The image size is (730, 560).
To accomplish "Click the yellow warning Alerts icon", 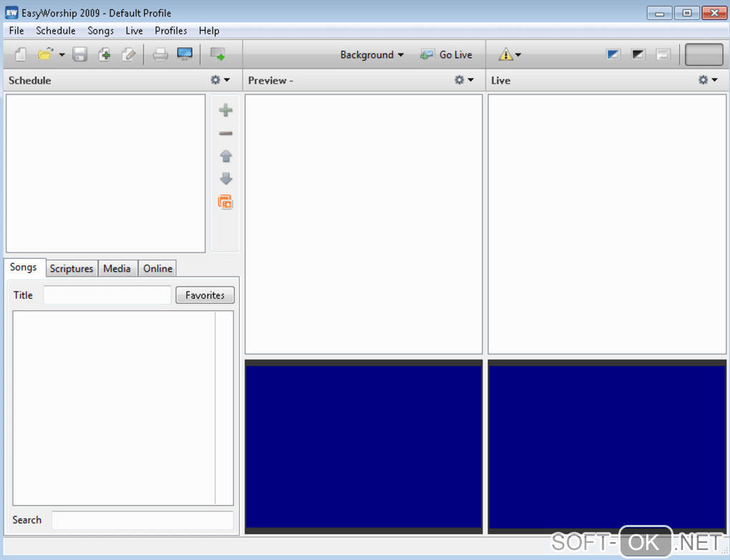I will coord(505,54).
